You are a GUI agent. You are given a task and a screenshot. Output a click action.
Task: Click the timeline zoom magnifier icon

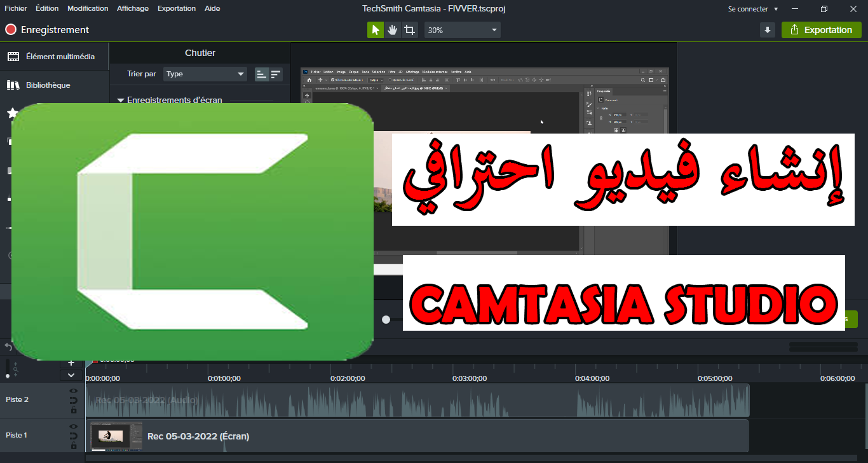click(15, 370)
